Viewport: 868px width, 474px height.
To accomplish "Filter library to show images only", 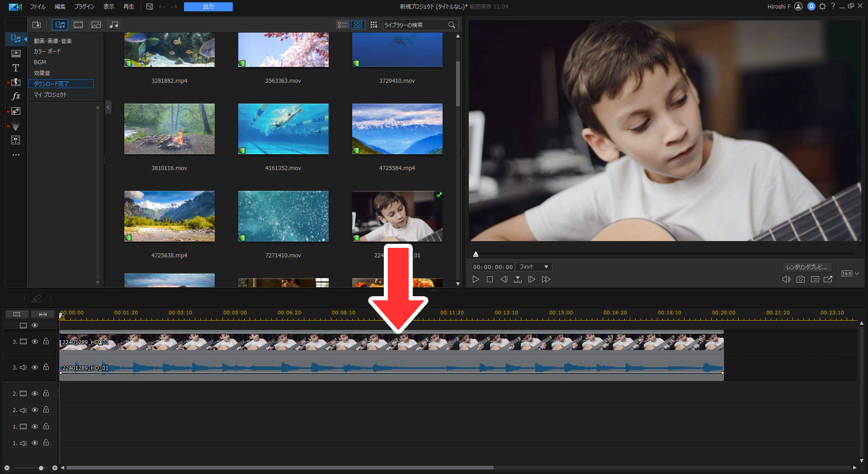I will tap(96, 25).
